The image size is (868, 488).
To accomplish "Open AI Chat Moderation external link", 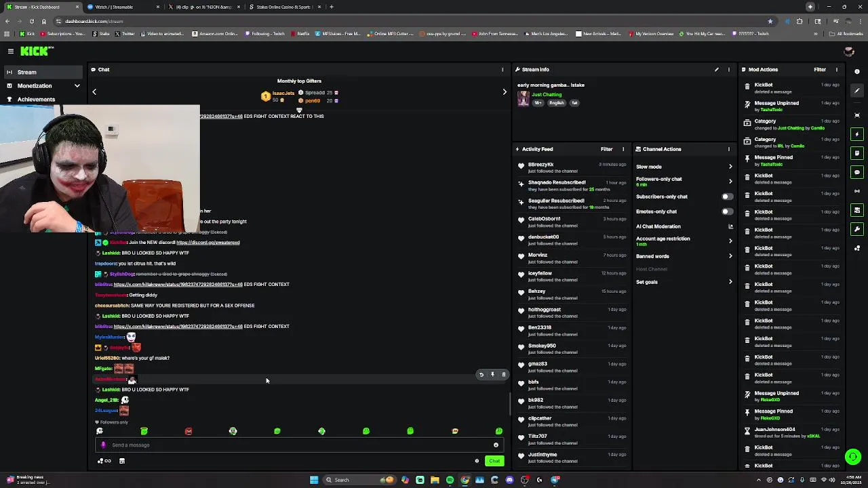I will point(730,226).
